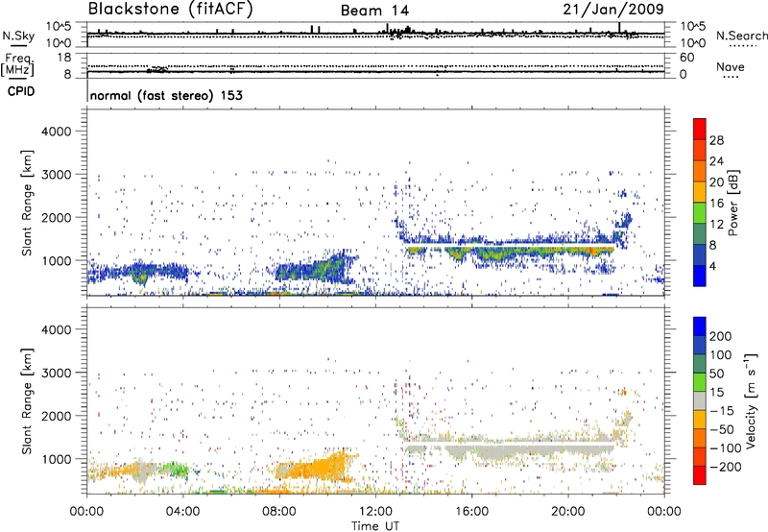Image resolution: width=768 pixels, height=532 pixels.
Task: Click the '2000' tick in the velocity panel
Action: (57, 416)
